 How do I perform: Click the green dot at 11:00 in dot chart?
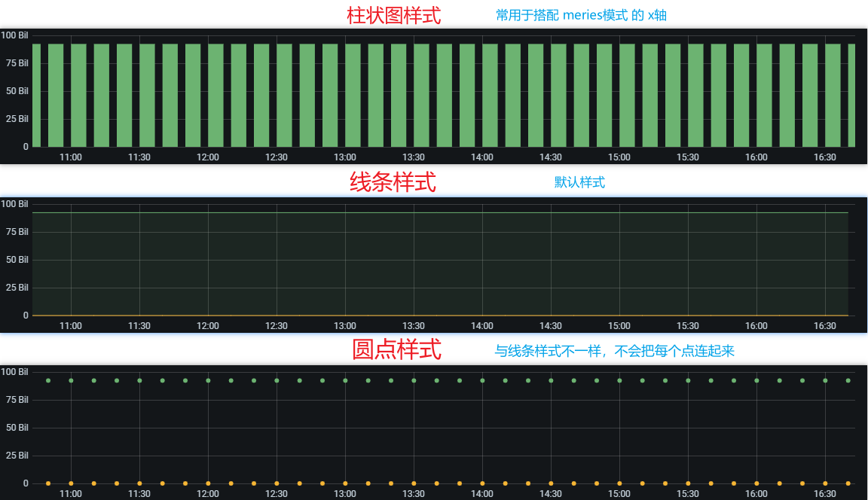coord(71,380)
